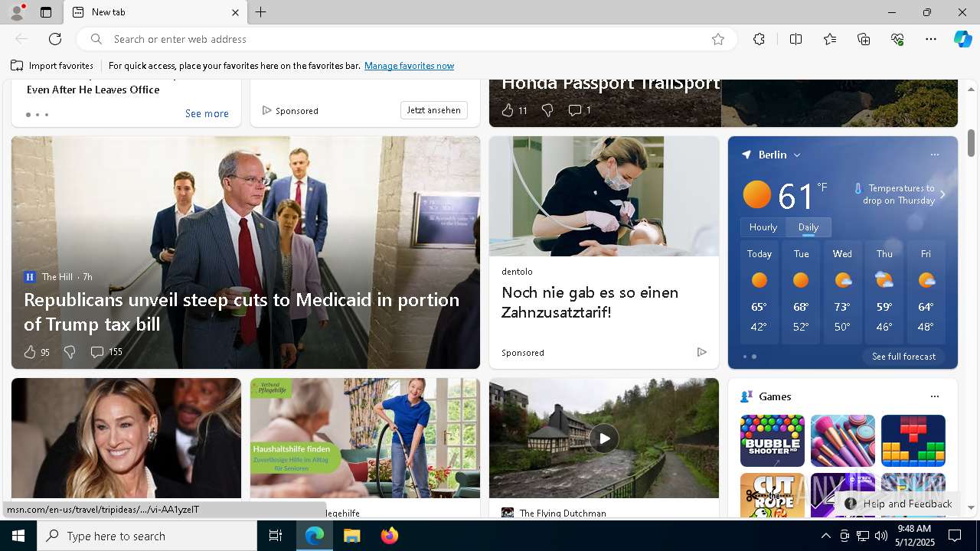Image resolution: width=980 pixels, height=551 pixels.
Task: Like the Republicans Medicaid article
Action: click(37, 352)
